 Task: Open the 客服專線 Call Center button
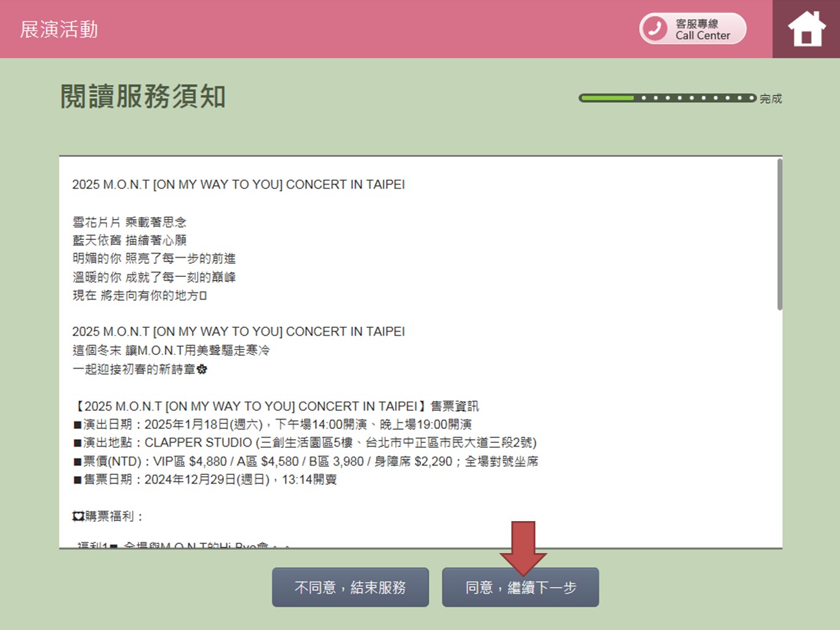click(x=693, y=29)
